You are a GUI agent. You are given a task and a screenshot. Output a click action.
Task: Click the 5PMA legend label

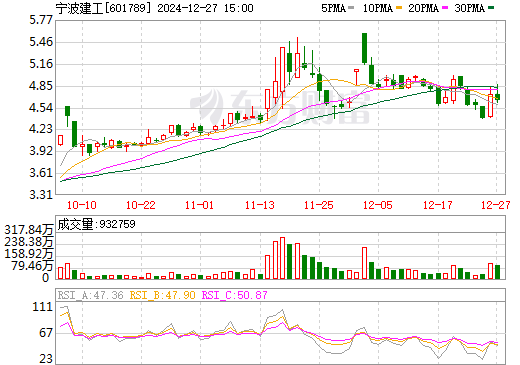[333, 8]
